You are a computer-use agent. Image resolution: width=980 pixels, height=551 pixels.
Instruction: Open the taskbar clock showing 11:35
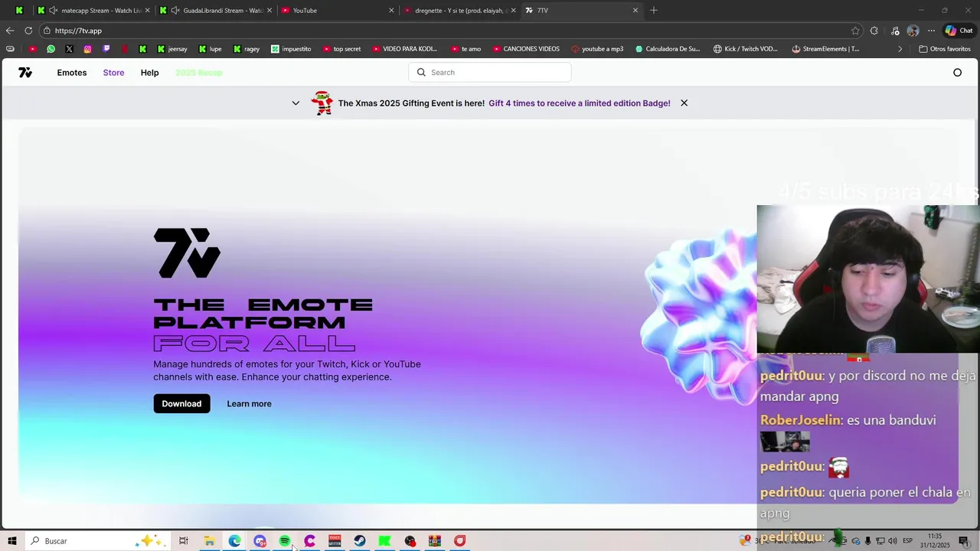pyautogui.click(x=935, y=541)
